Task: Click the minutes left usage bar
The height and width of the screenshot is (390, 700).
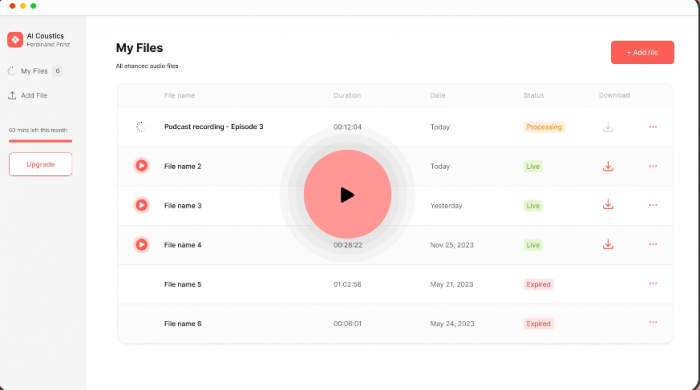Action: click(x=40, y=141)
